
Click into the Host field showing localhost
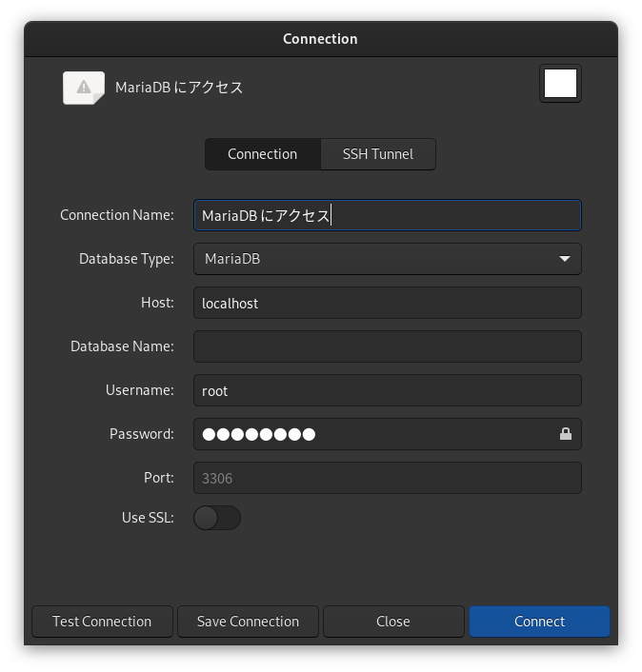coord(388,303)
